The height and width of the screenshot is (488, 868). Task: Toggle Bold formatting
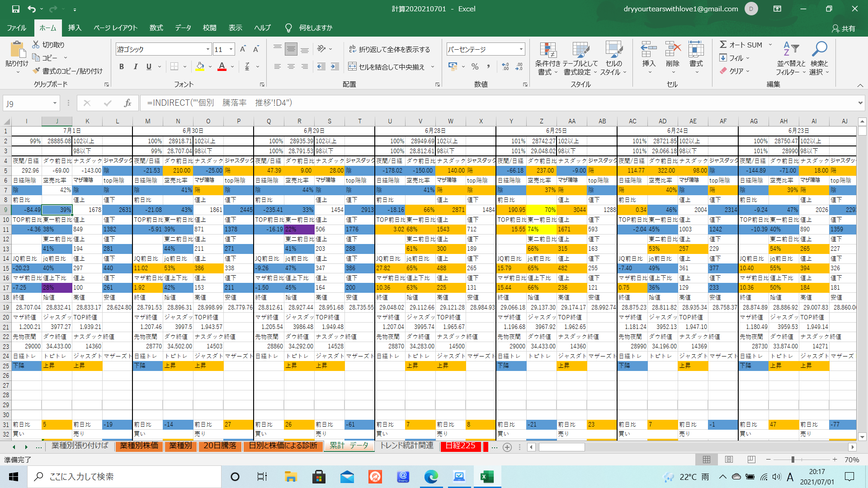[122, 67]
